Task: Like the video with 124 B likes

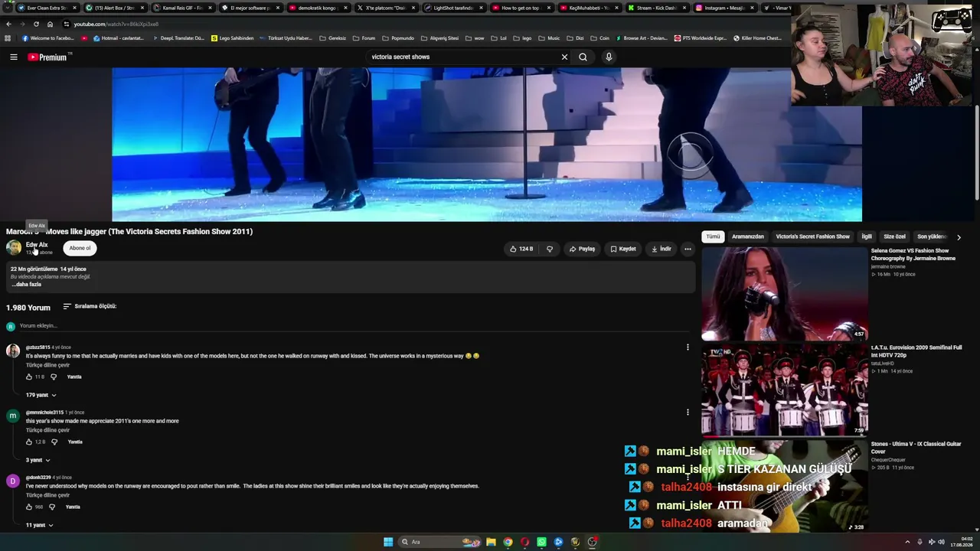Action: click(521, 249)
